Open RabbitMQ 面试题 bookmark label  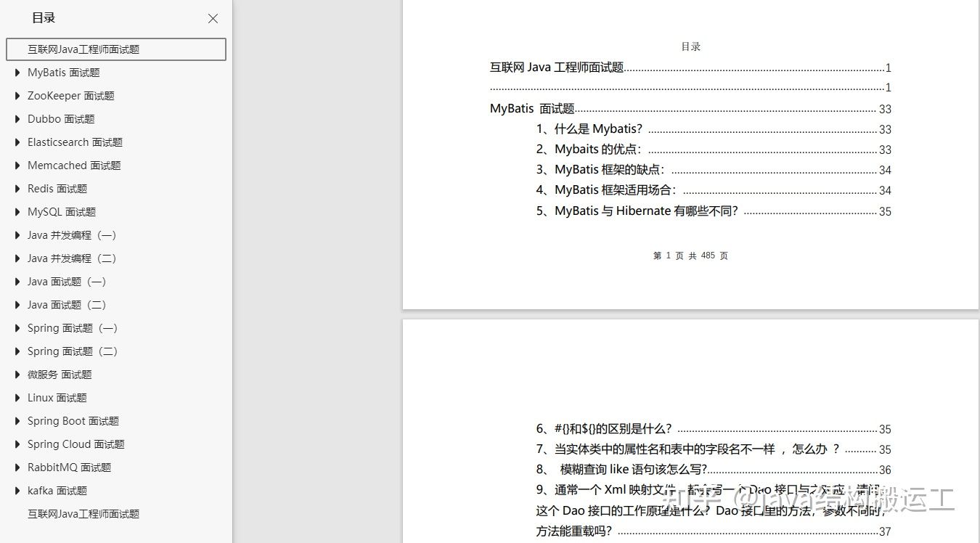pos(70,468)
